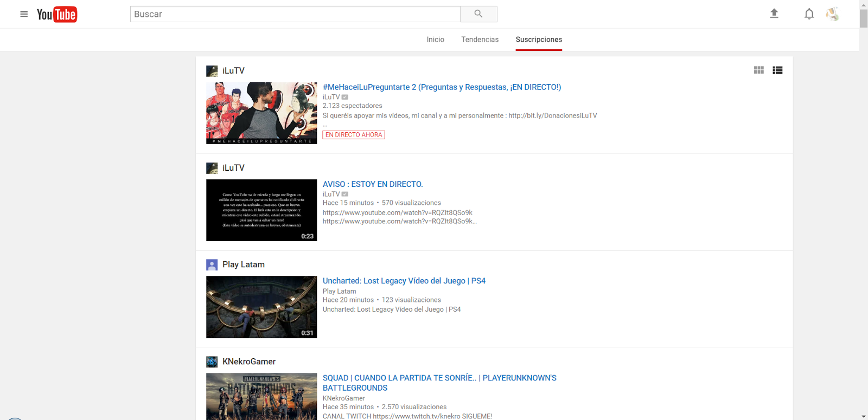Open the Uncharted video thumbnail
868x420 pixels.
coord(261,307)
